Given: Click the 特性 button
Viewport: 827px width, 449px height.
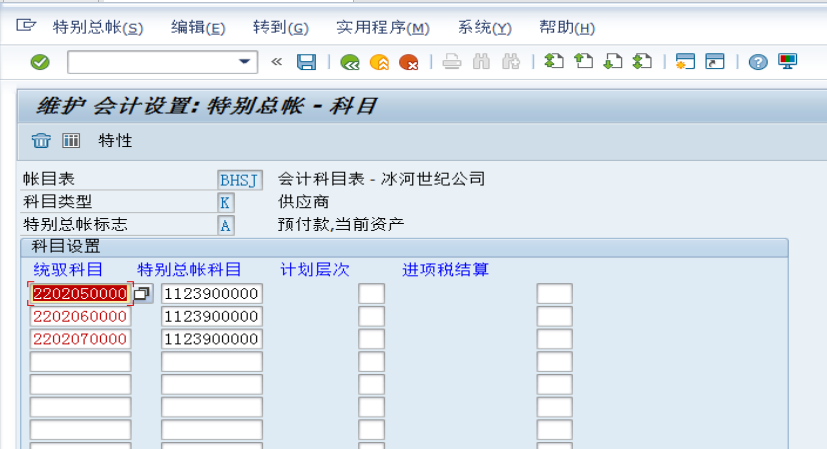Looking at the screenshot, I should 115,140.
